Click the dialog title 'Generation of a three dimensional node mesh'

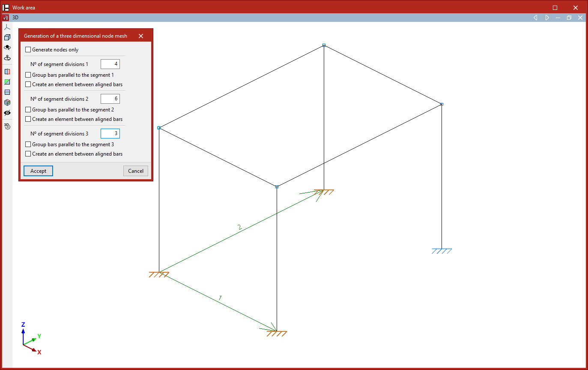(x=75, y=36)
